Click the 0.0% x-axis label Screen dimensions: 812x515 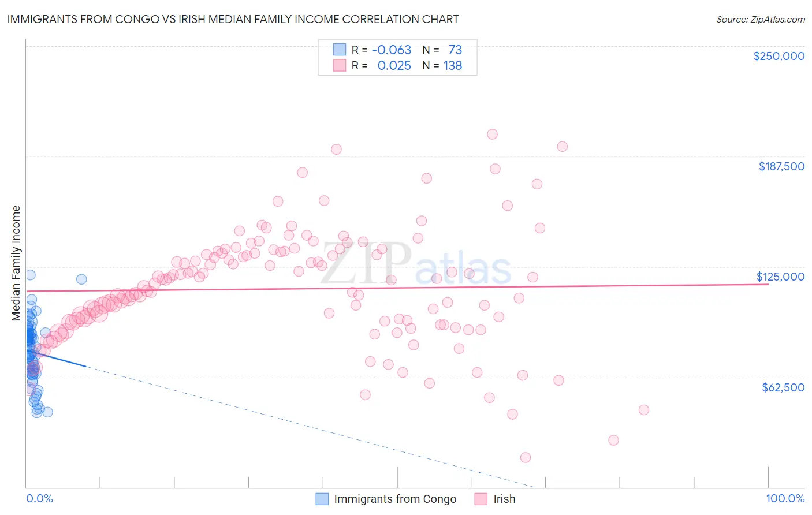point(39,498)
